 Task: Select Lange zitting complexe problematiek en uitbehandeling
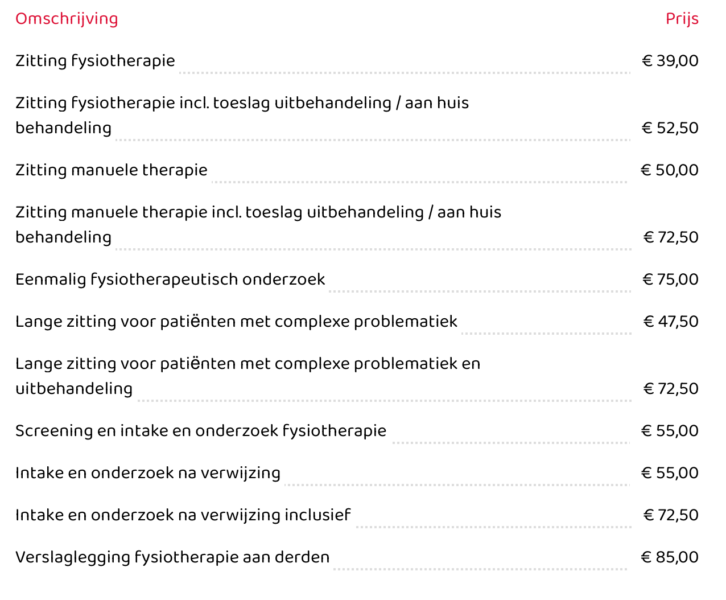click(248, 376)
